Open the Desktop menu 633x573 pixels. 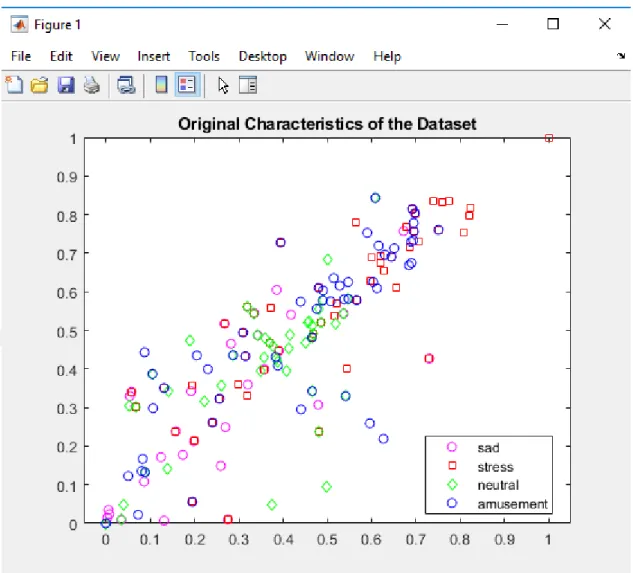(x=263, y=56)
